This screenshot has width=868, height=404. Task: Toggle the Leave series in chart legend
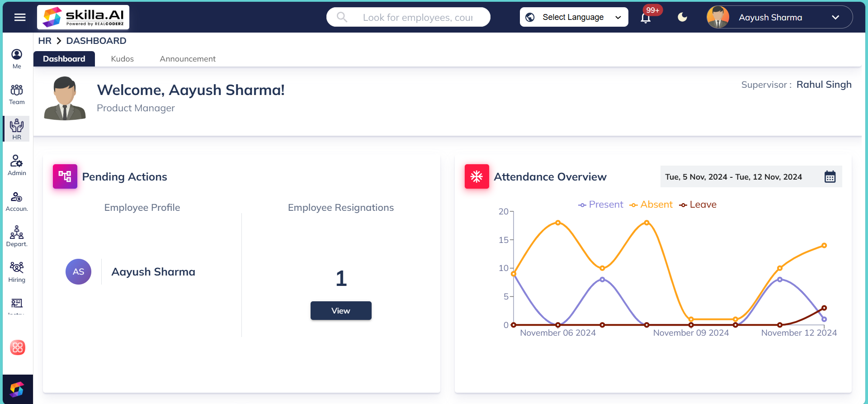point(698,204)
